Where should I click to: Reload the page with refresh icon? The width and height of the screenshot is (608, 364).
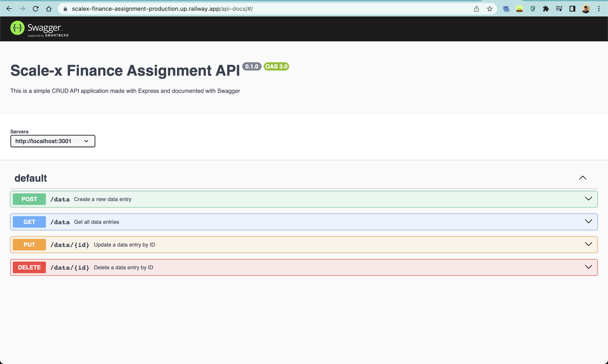tap(36, 9)
